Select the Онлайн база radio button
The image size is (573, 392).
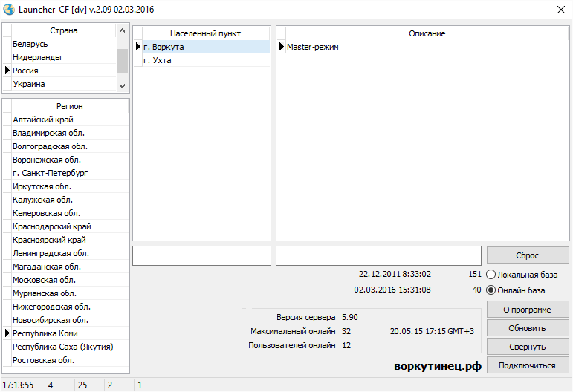coord(491,290)
